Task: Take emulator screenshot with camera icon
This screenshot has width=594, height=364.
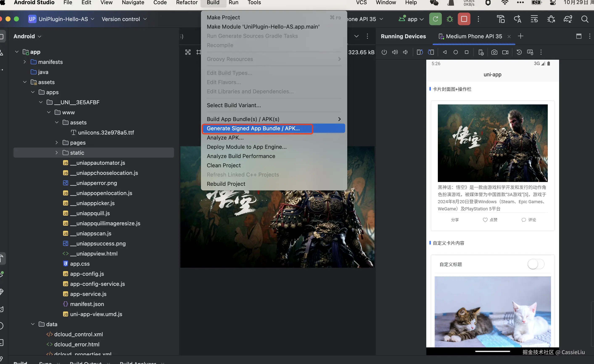Action: click(x=494, y=52)
